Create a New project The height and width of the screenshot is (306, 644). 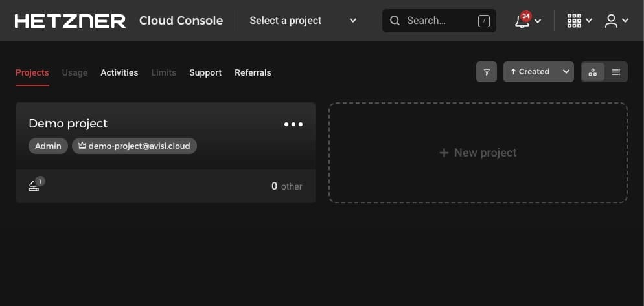(478, 153)
